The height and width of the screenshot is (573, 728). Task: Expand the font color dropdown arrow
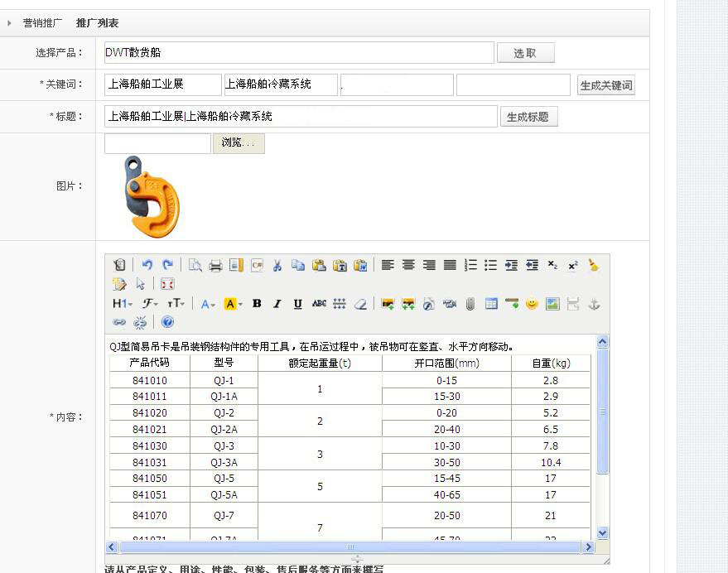[x=214, y=304]
